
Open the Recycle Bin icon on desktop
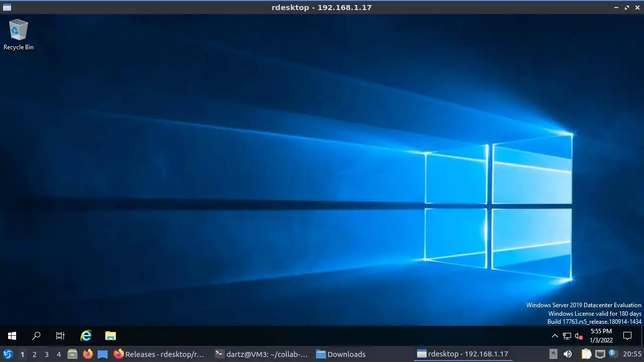(x=19, y=31)
